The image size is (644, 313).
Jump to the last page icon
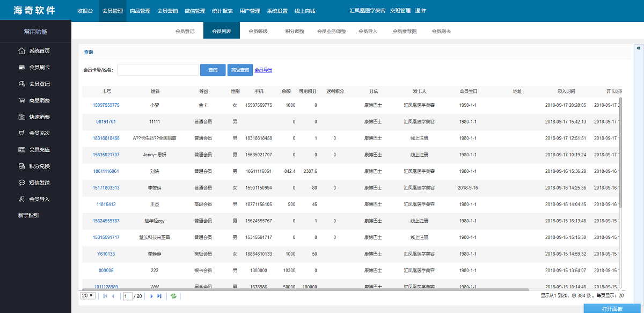tap(159, 295)
